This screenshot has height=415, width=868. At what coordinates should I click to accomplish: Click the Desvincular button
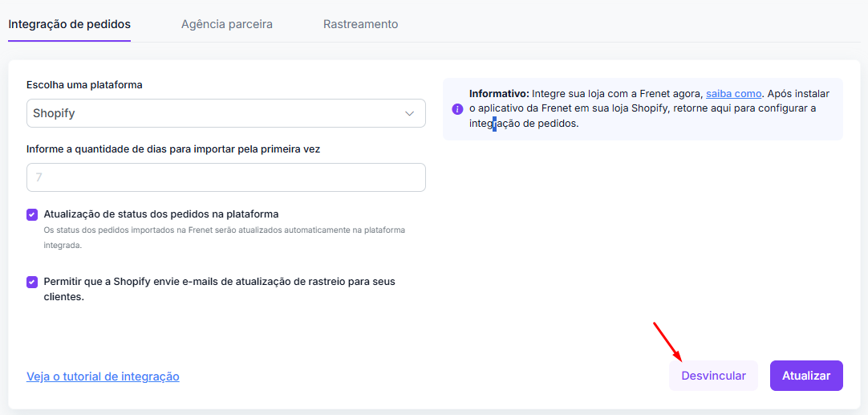click(713, 376)
